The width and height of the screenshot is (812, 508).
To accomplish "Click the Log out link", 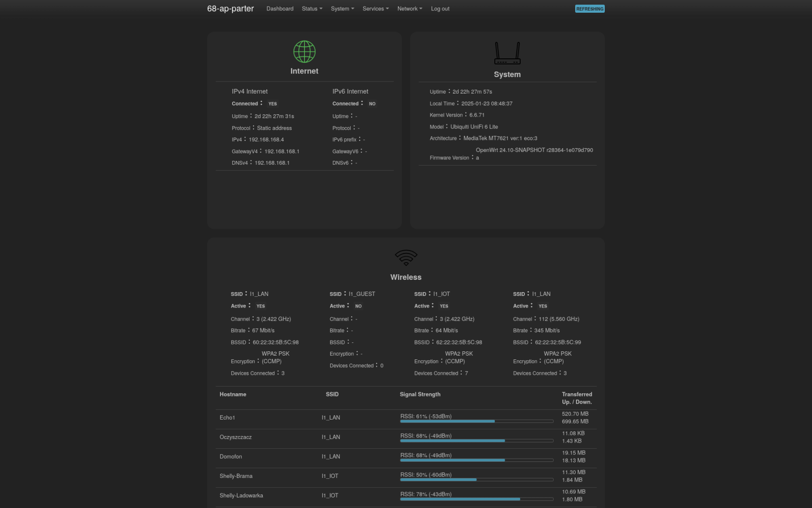I will [440, 9].
